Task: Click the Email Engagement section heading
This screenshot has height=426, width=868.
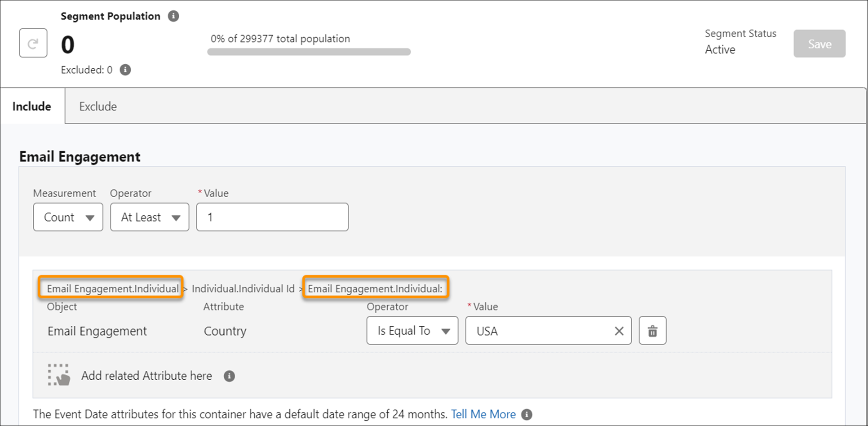Action: [80, 156]
